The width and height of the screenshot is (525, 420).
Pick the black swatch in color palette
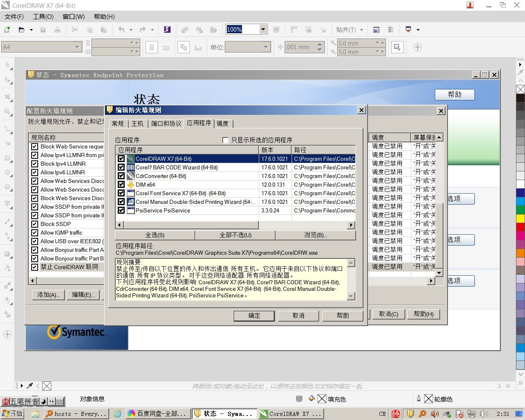520,98
